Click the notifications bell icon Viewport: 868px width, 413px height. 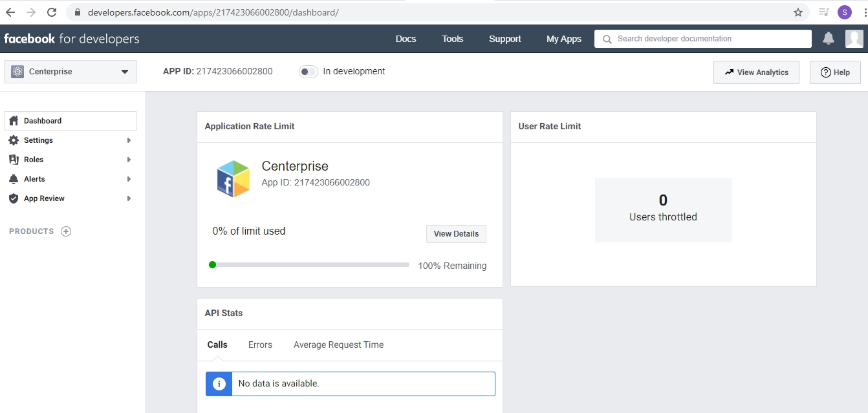(828, 39)
